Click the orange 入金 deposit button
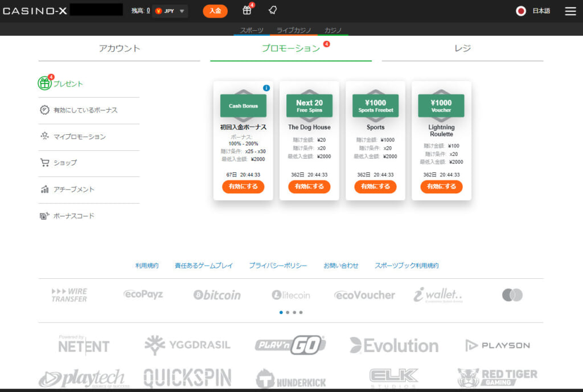 point(215,11)
